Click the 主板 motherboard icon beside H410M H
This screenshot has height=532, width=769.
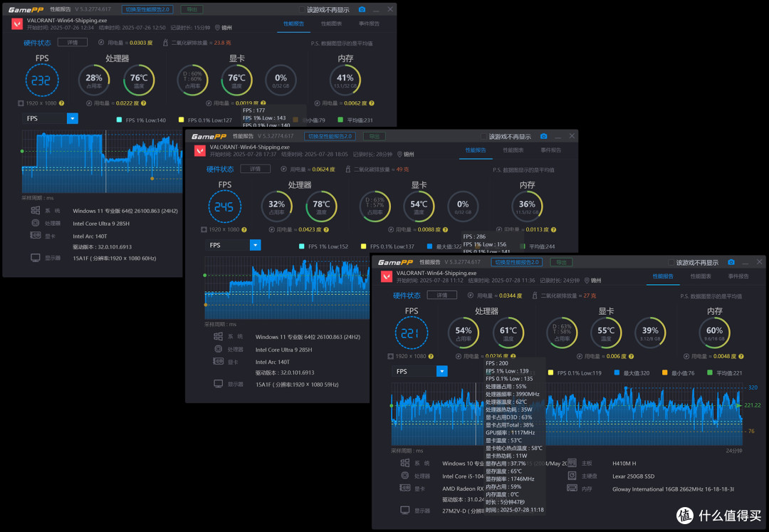pos(572,463)
